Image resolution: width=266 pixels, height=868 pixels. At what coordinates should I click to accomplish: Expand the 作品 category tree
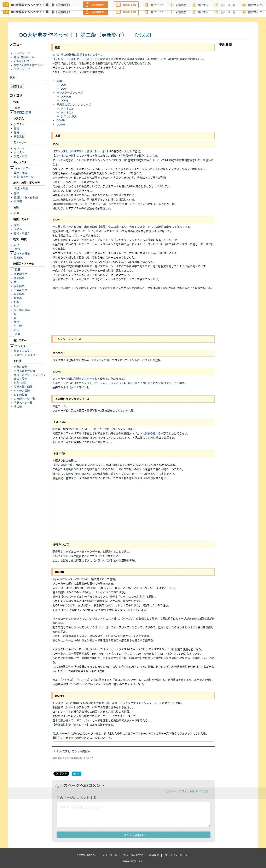point(12,108)
